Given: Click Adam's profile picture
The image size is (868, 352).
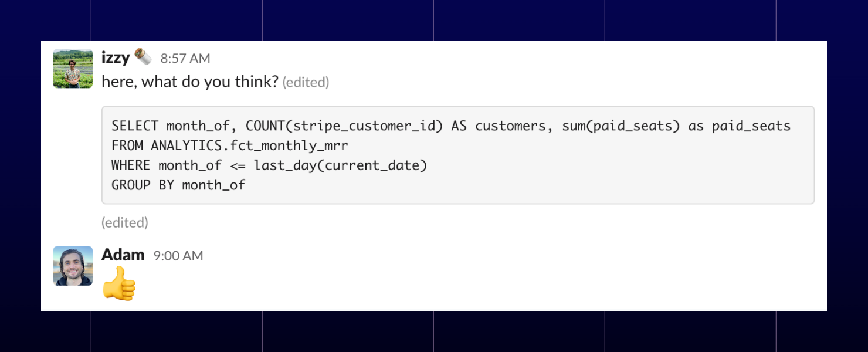Looking at the screenshot, I should click(72, 266).
